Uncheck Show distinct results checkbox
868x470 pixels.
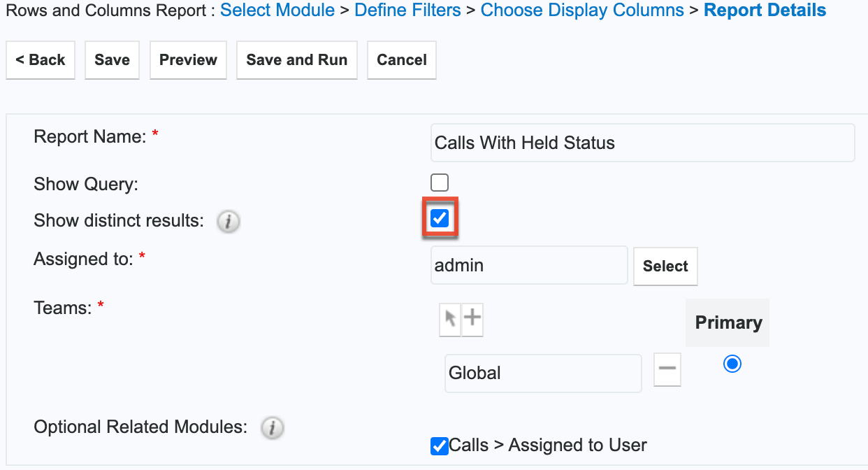(x=440, y=219)
